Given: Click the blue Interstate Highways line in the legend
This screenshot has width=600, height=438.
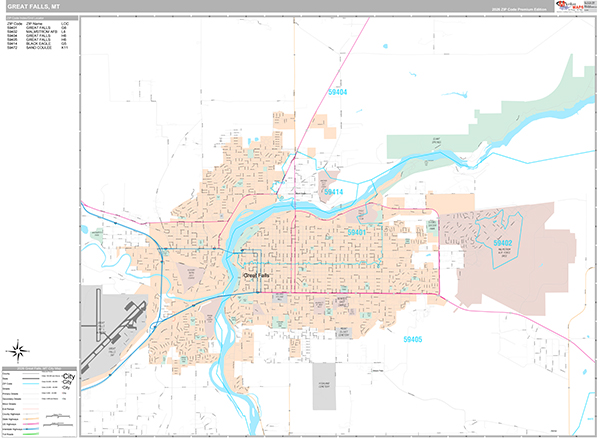Looking at the screenshot, I should [31, 429].
